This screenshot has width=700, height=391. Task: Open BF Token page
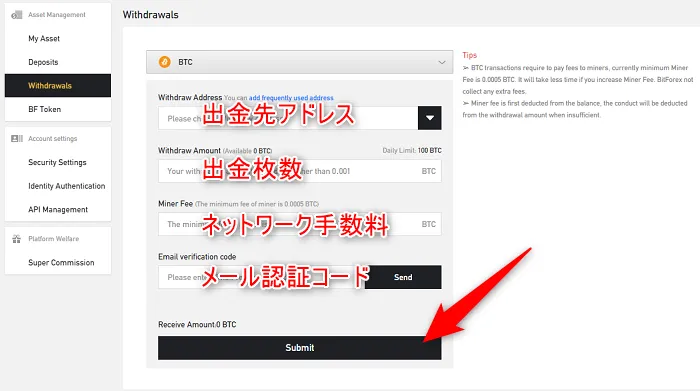click(44, 109)
